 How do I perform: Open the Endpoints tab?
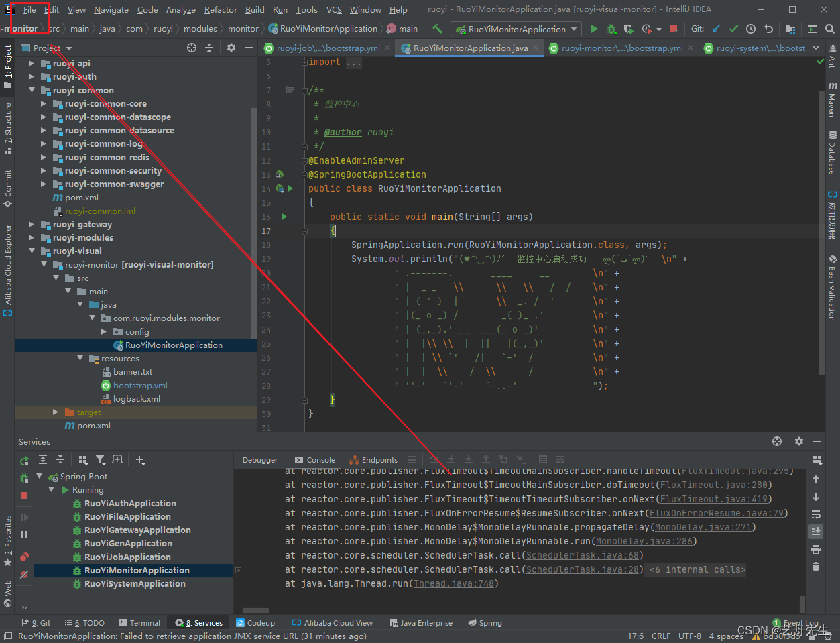374,460
